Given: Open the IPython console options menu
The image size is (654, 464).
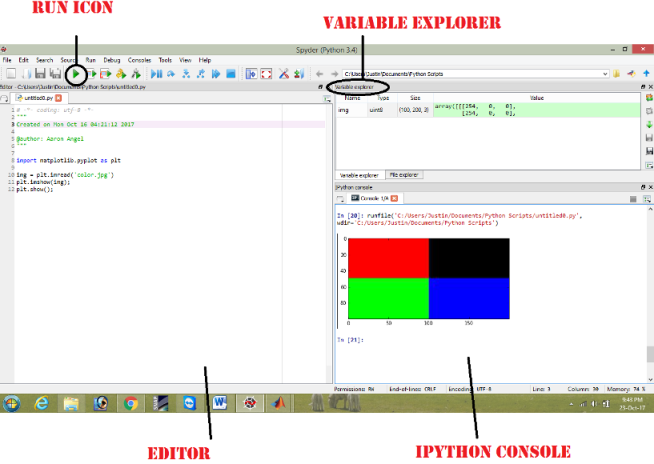Looking at the screenshot, I should (647, 199).
